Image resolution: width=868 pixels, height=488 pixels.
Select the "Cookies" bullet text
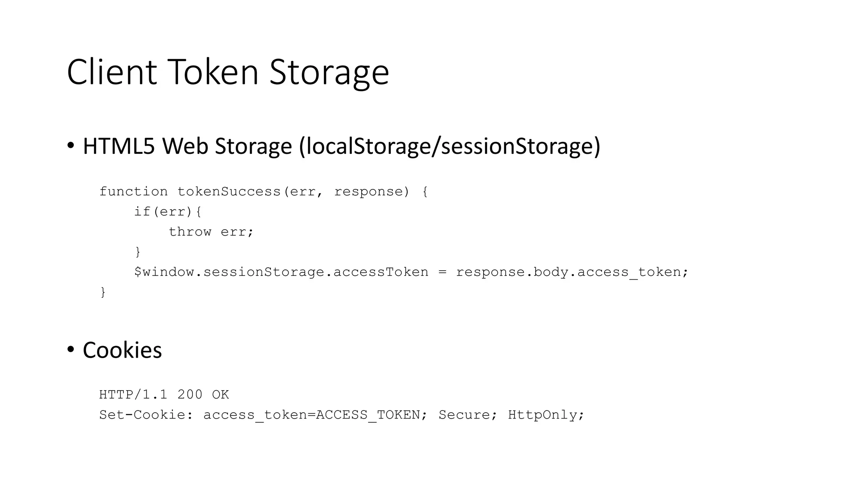click(x=122, y=350)
